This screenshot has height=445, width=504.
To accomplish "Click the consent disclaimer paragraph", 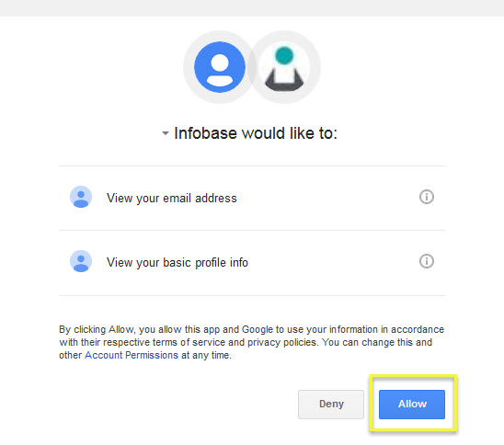I will [x=252, y=342].
